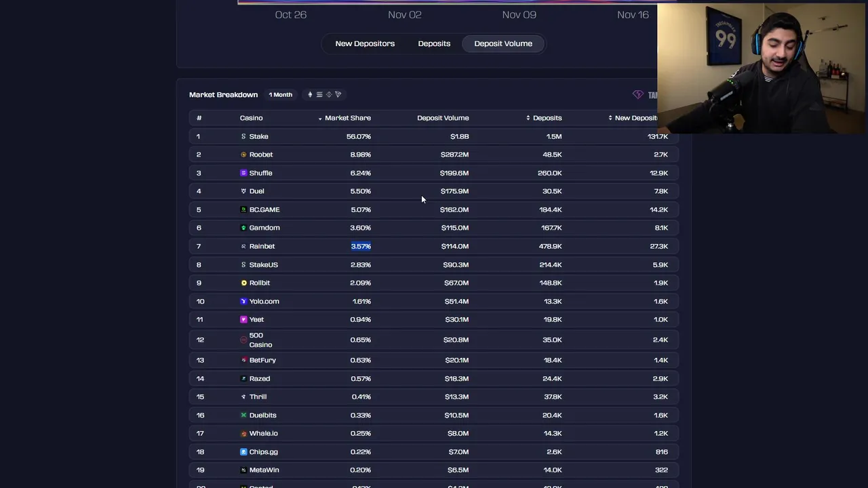This screenshot has width=868, height=488.
Task: Click the Rollbit logo icon
Action: point(243,283)
